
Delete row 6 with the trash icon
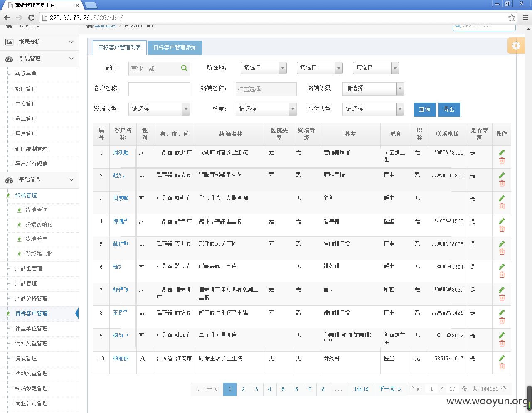coord(502,275)
